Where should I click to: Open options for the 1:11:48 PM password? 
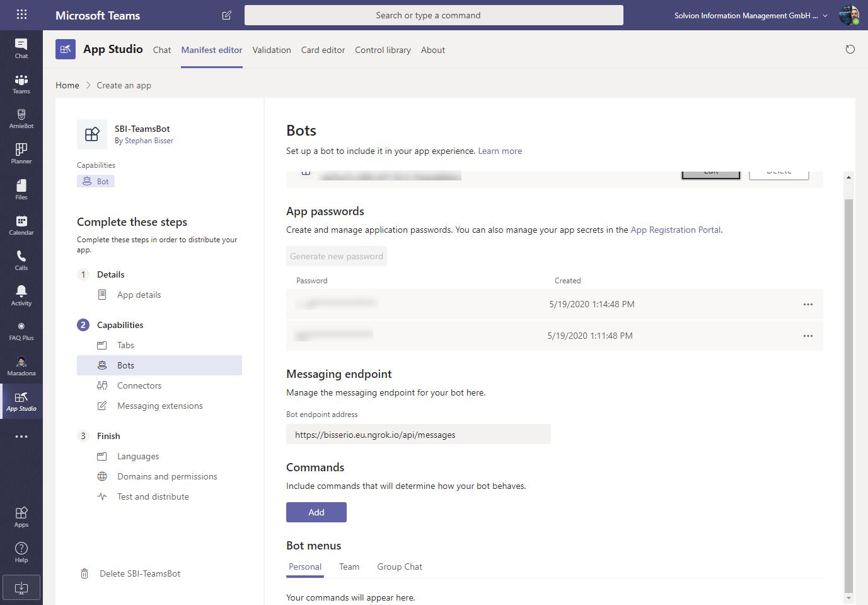[x=808, y=336]
